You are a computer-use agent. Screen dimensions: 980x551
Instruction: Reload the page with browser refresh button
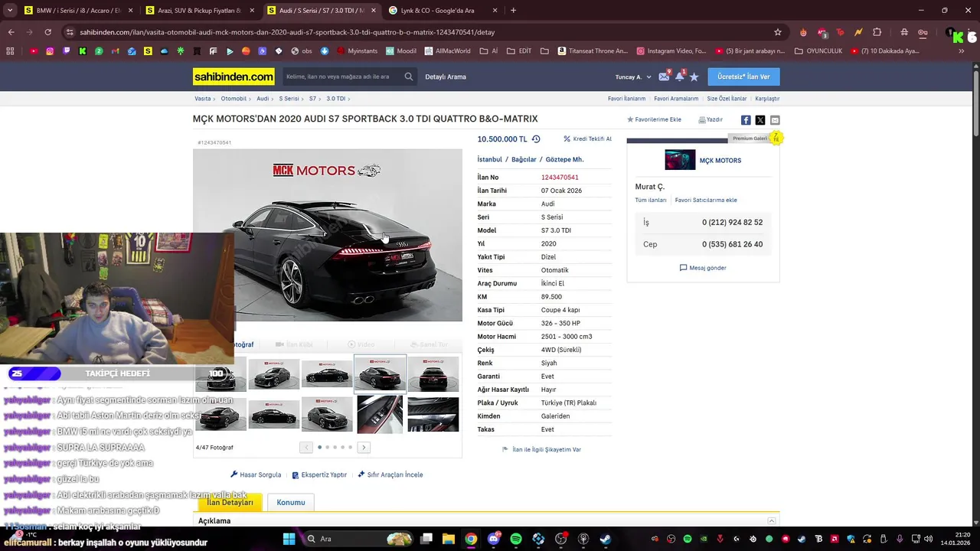pyautogui.click(x=47, y=32)
